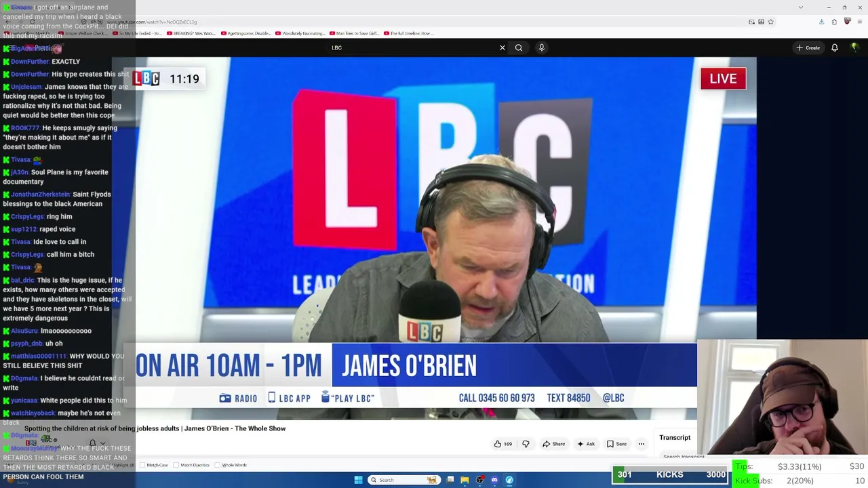This screenshot has width=868, height=488.
Task: Save the video to a playlist
Action: click(x=616, y=444)
